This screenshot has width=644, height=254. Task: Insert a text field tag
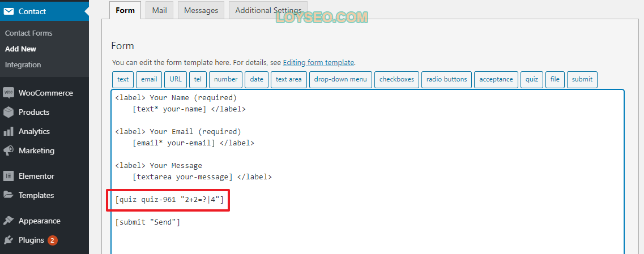(x=123, y=80)
